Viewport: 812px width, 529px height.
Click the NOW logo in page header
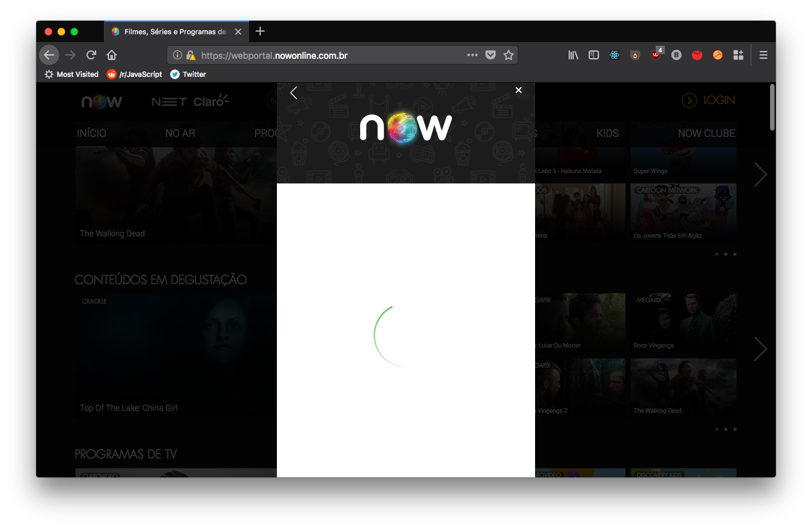[102, 101]
